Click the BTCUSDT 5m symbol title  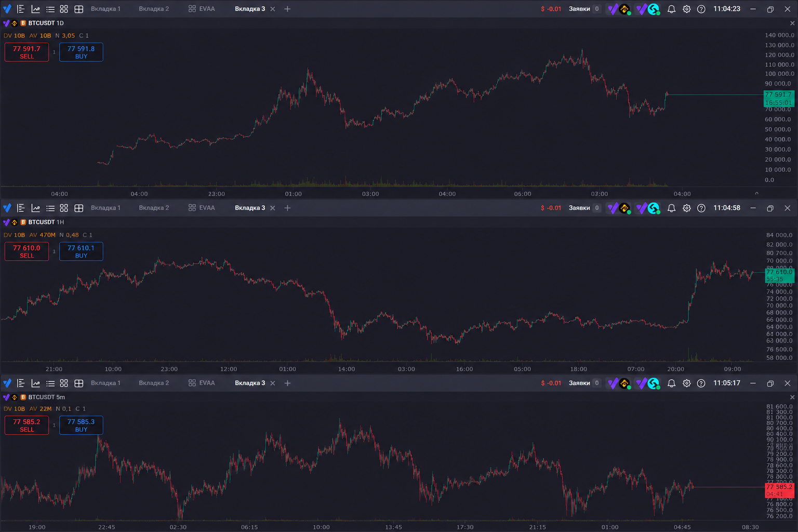tap(46, 397)
